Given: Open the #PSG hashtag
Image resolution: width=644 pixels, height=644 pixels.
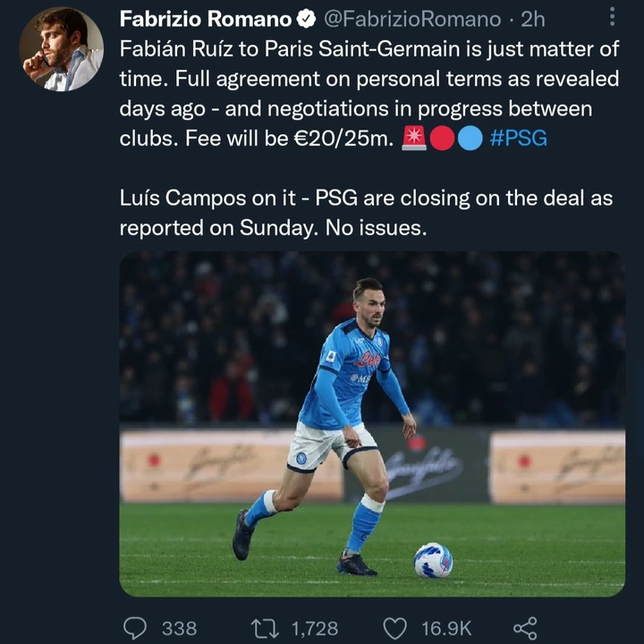Looking at the screenshot, I should pyautogui.click(x=519, y=139).
